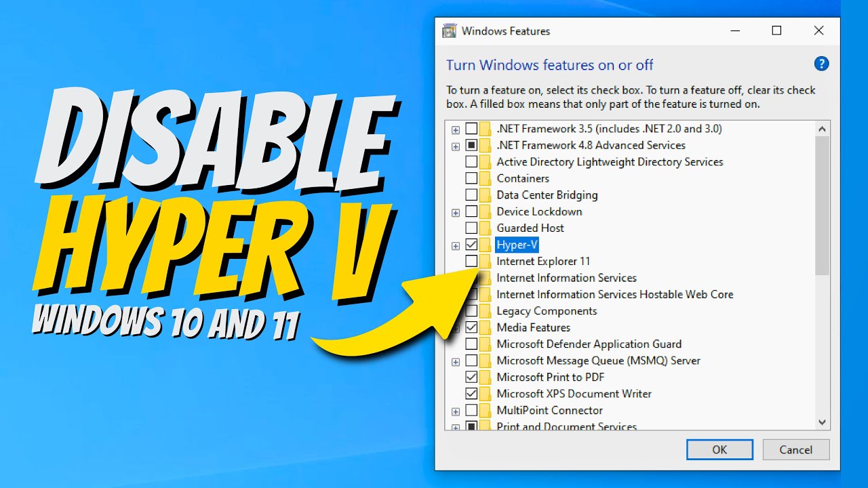Uncheck the Media Features checkbox
Image resolution: width=868 pixels, height=488 pixels.
click(x=471, y=327)
